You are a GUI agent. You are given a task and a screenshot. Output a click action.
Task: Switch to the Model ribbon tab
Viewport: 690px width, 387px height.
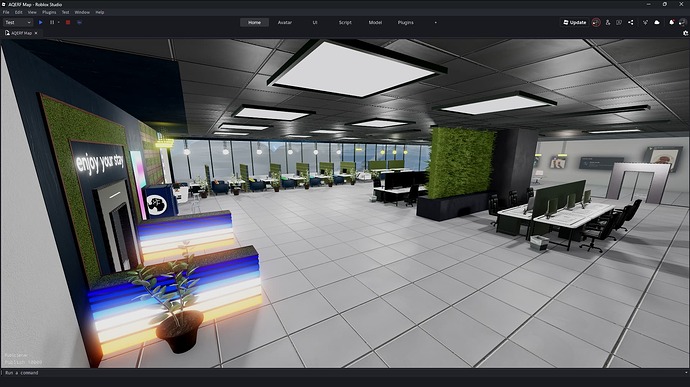[375, 22]
